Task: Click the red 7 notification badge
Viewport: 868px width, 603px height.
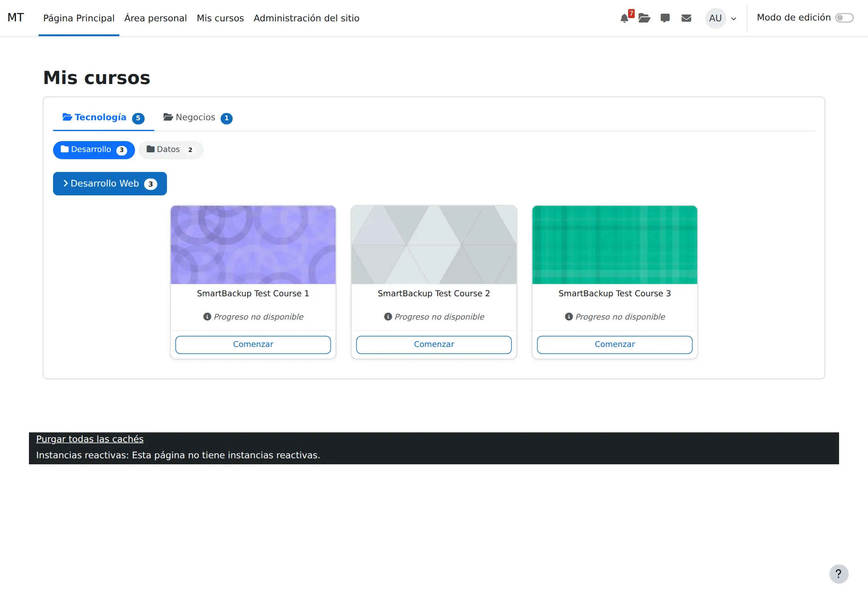Action: click(631, 13)
